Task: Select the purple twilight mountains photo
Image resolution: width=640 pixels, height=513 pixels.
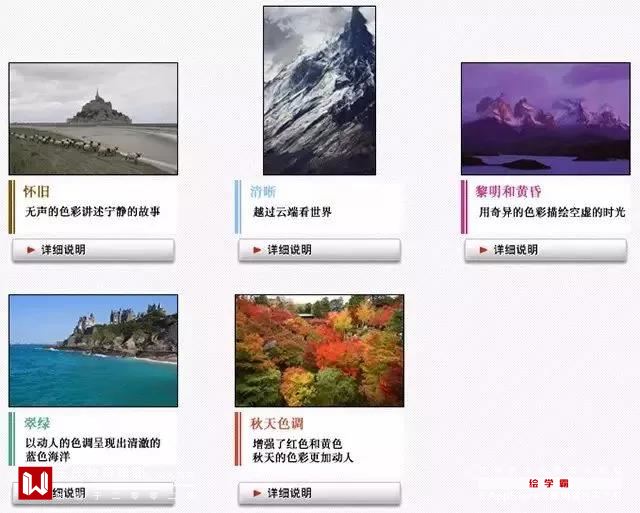Action: click(546, 118)
